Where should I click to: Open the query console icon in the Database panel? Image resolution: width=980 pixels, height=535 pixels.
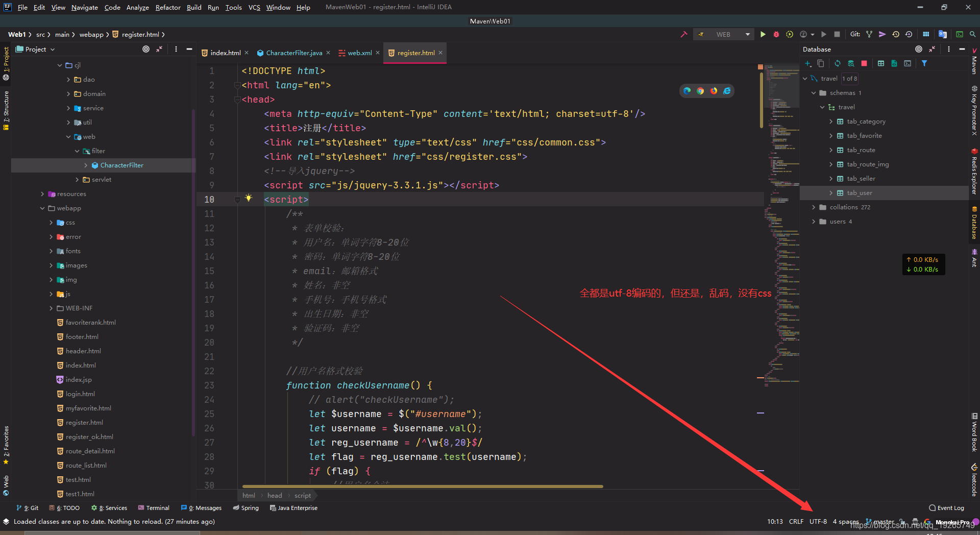[908, 63]
